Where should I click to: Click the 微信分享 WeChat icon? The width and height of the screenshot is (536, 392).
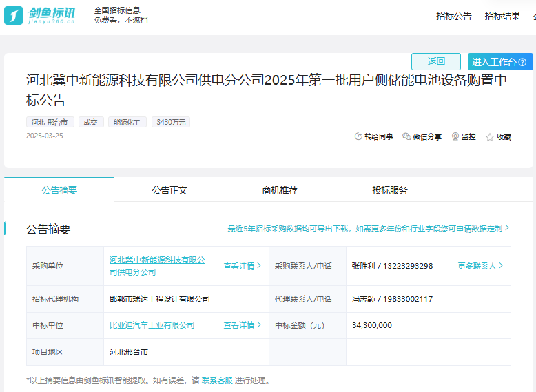406,136
